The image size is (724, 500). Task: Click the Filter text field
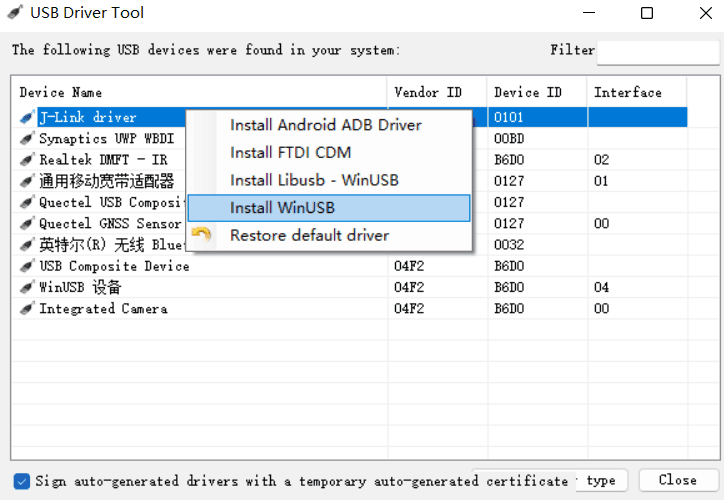pos(657,52)
